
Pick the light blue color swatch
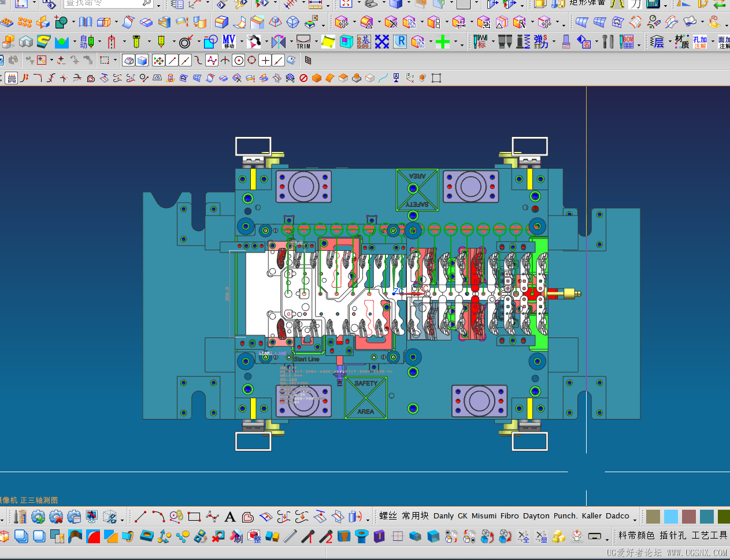[x=671, y=517]
